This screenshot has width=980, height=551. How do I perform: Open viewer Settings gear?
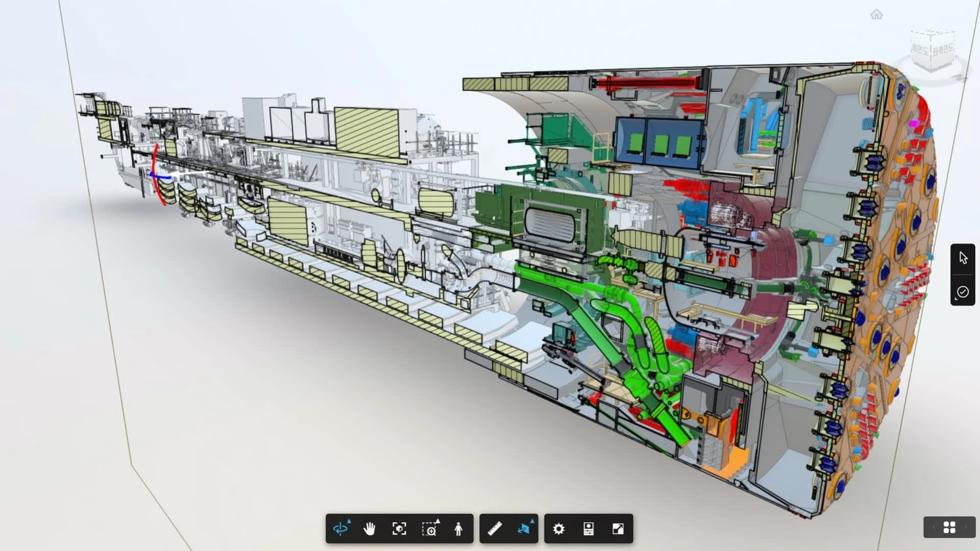(x=559, y=529)
